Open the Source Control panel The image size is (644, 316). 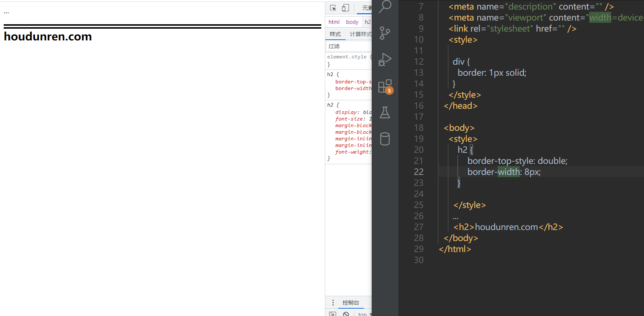385,33
